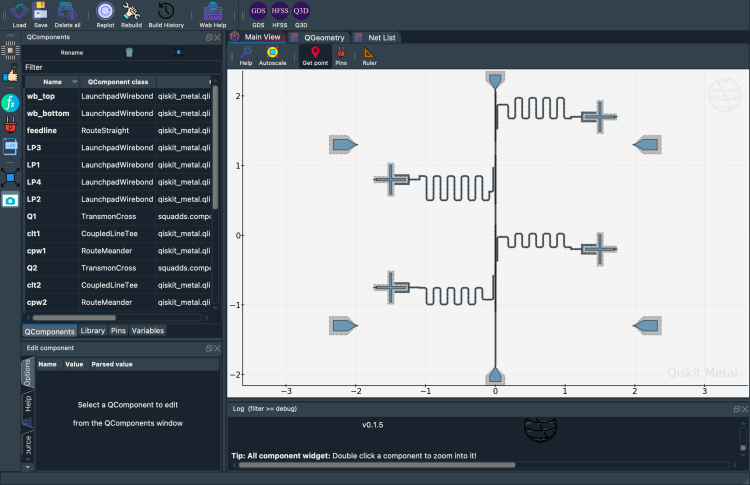The width and height of the screenshot is (750, 485).
Task: Click the Save icon in toolbar
Action: (41, 15)
